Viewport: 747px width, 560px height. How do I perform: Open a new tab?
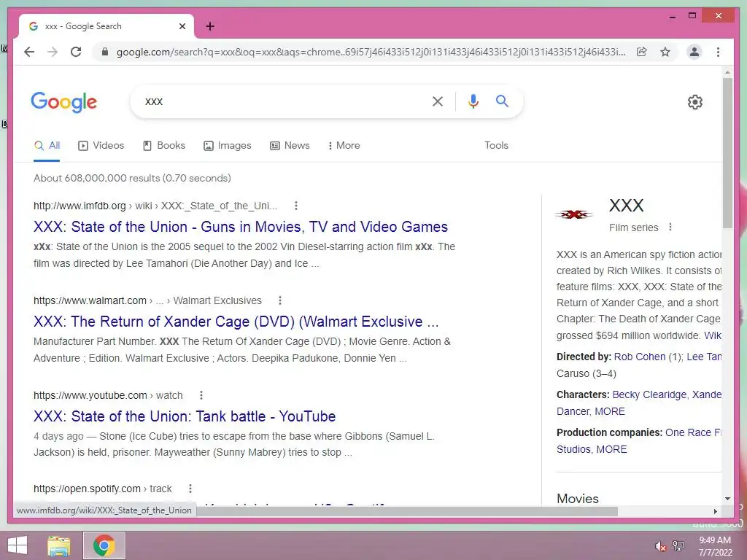(209, 26)
